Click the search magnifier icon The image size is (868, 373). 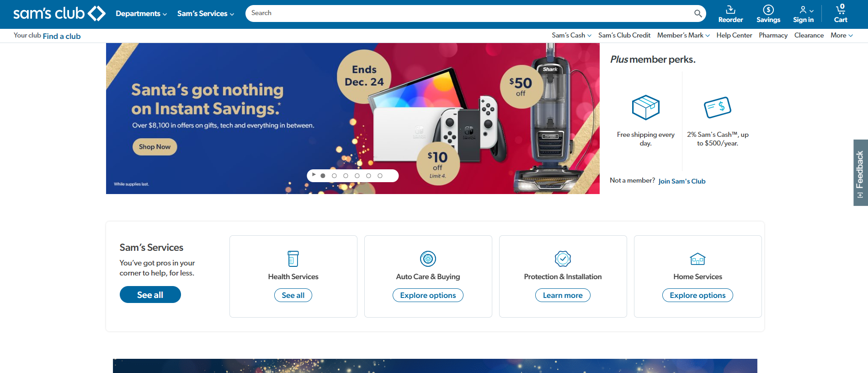coord(698,13)
